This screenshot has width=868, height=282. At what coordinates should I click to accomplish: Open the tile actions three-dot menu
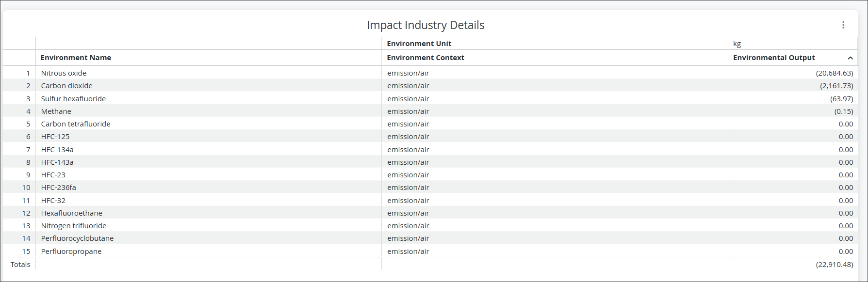click(843, 25)
